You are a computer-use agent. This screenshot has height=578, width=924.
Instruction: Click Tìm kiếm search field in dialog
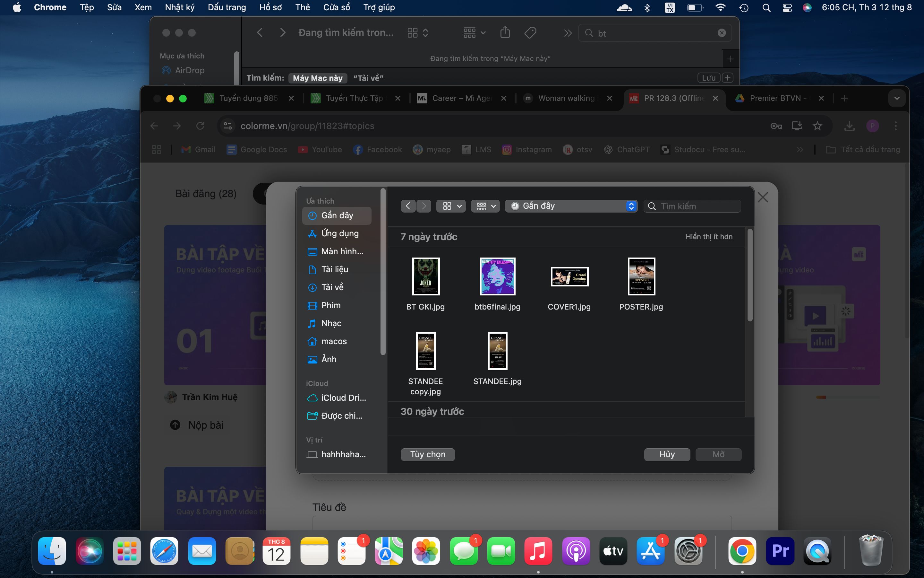point(692,206)
